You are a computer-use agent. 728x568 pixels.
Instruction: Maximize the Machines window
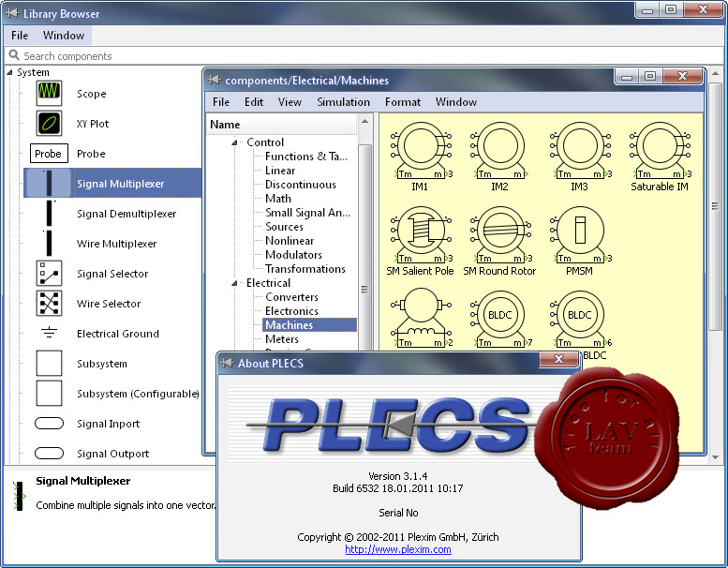[650, 76]
